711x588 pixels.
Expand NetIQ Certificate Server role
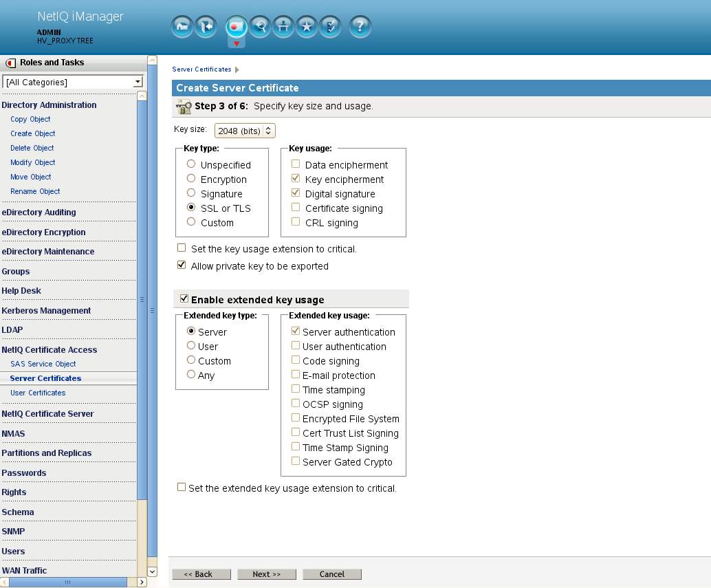pos(47,414)
